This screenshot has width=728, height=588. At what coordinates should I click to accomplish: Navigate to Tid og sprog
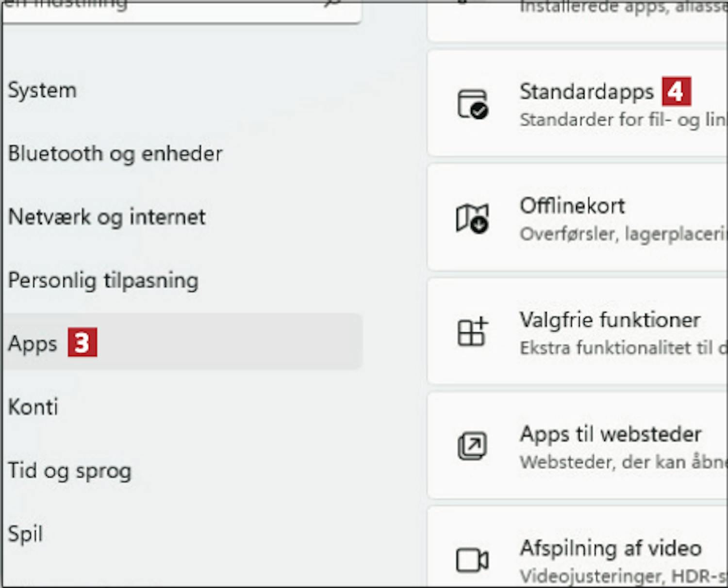coord(69,470)
